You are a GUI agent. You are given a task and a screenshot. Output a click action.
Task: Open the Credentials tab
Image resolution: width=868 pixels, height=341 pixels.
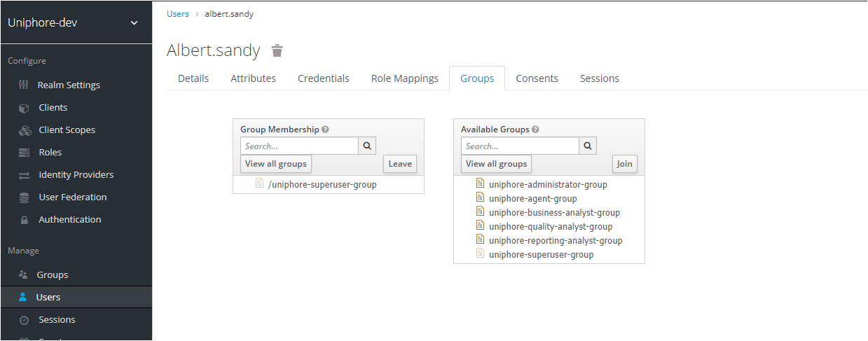[x=324, y=78]
